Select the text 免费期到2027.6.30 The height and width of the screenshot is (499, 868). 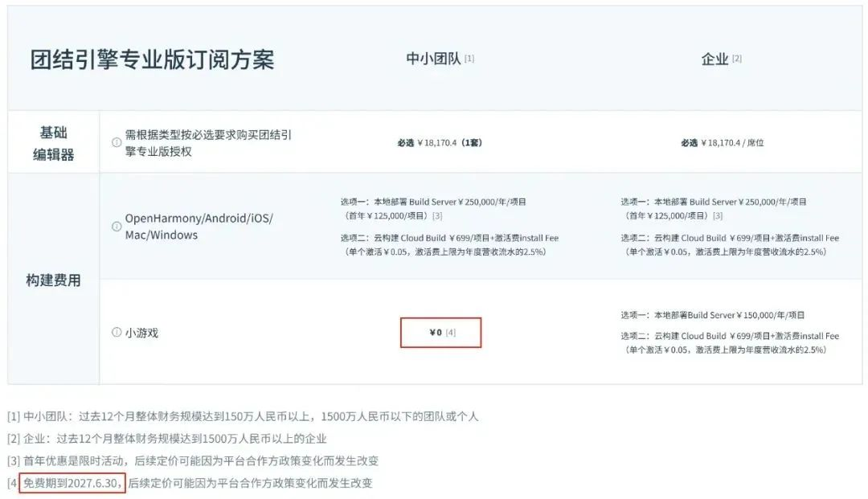72,483
